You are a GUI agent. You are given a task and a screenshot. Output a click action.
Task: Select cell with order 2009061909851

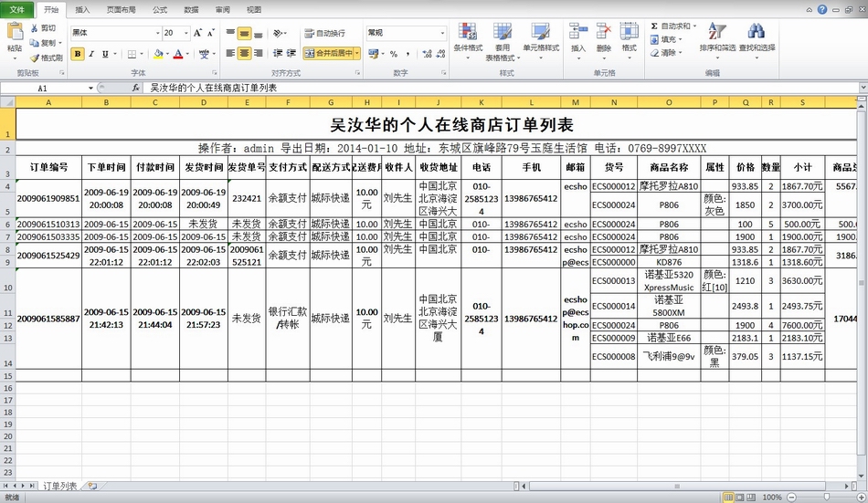coord(48,198)
